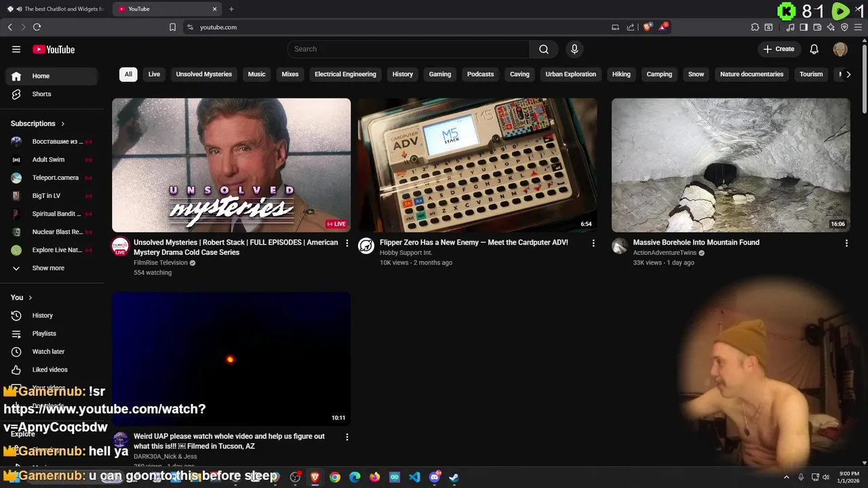Viewport: 868px width, 488px height.
Task: Select the Caving filter chip
Action: point(519,74)
